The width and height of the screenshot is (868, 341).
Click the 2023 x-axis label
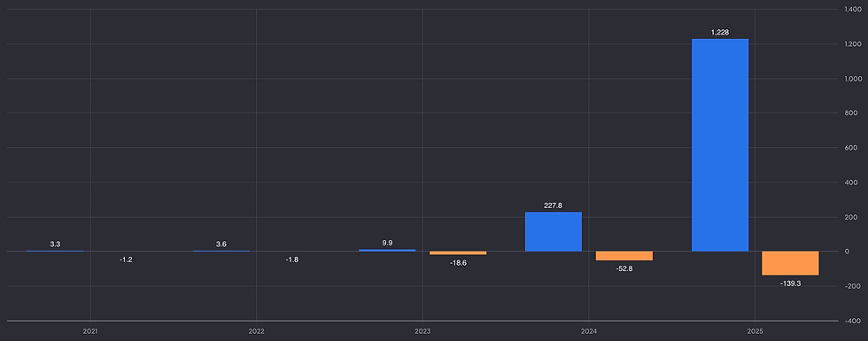(422, 331)
